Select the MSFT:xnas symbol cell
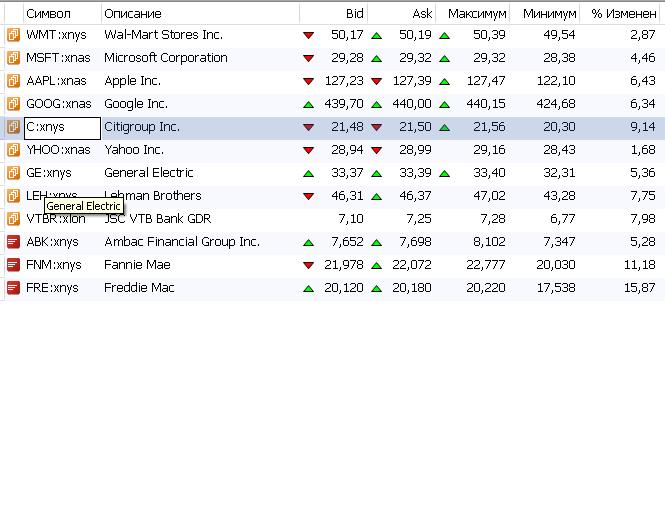This screenshot has width=665, height=512. (x=58, y=58)
